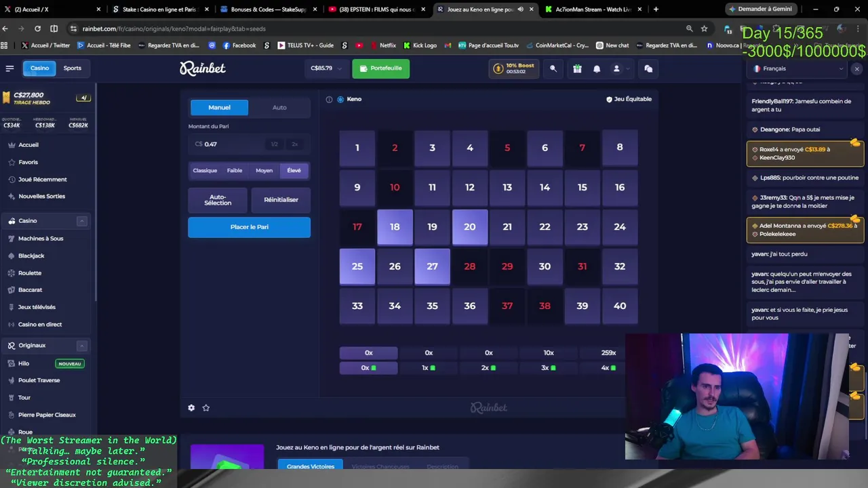Click Placer le Pari

point(249,227)
